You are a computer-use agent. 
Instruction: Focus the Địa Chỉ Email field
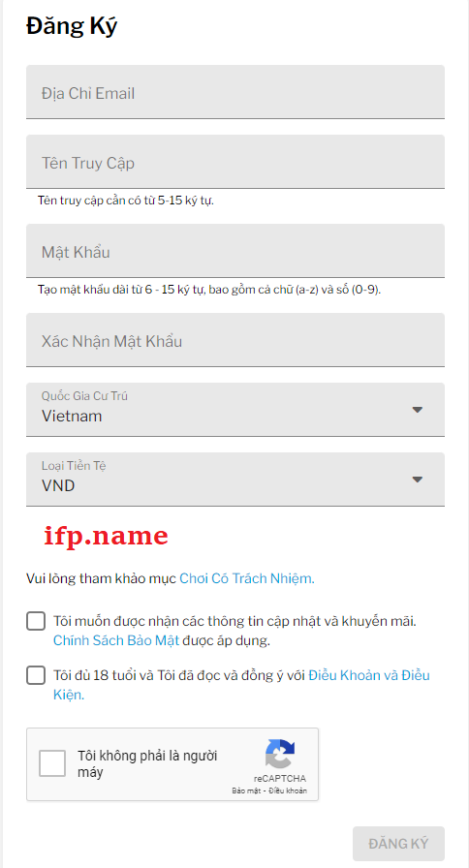235,92
